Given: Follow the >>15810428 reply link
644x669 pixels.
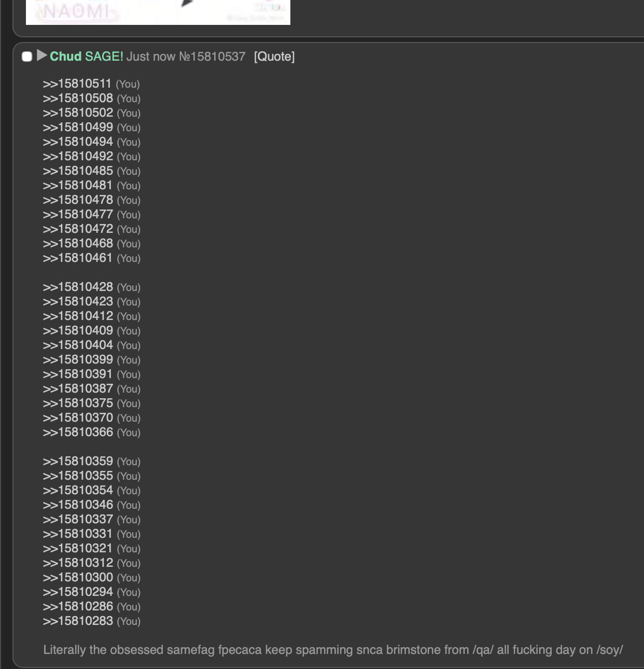Looking at the screenshot, I should tap(78, 287).
